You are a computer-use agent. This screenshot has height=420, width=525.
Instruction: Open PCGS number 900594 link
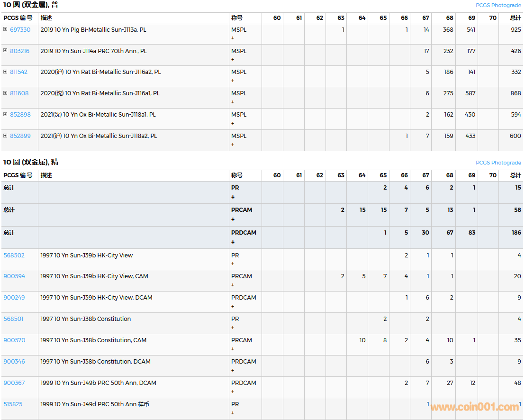(x=14, y=276)
